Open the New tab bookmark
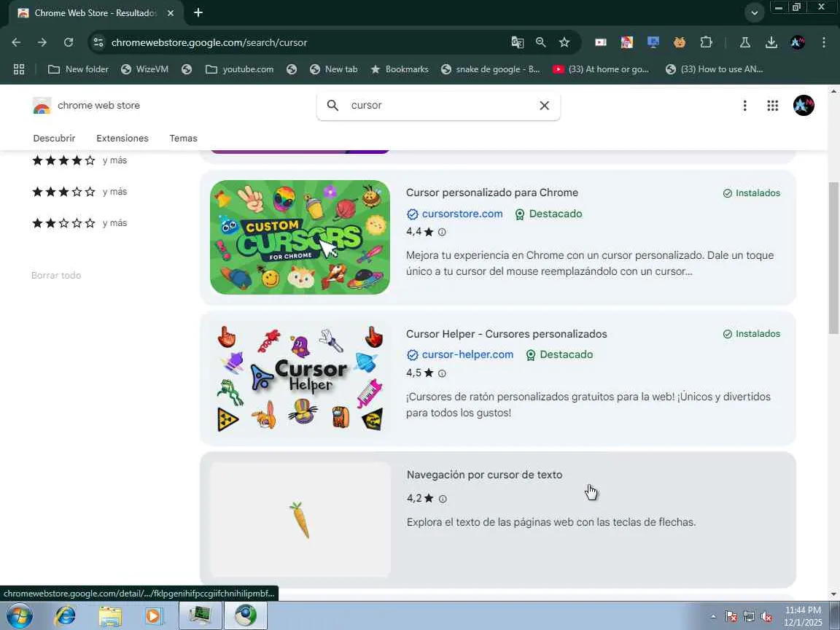The image size is (840, 630). [x=333, y=69]
